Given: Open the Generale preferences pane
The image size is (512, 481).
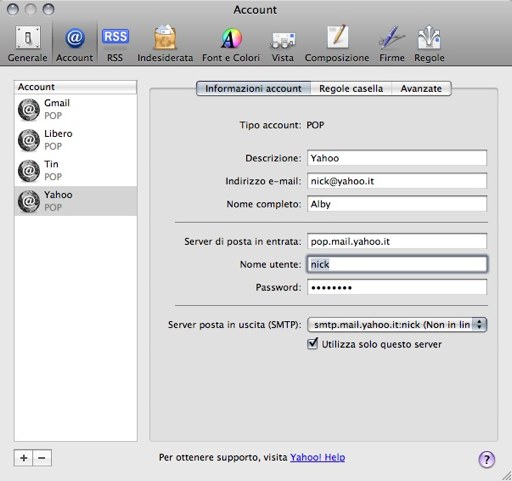Looking at the screenshot, I should click(x=28, y=44).
